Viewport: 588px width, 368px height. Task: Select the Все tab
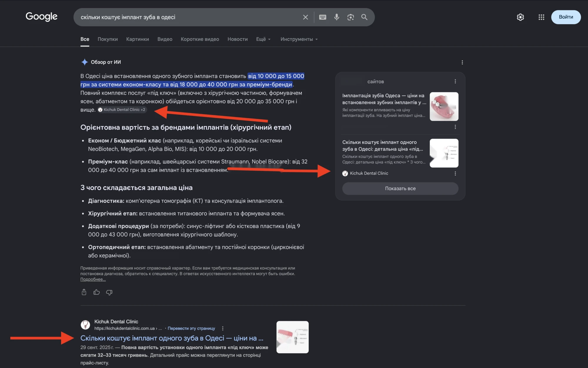(85, 39)
